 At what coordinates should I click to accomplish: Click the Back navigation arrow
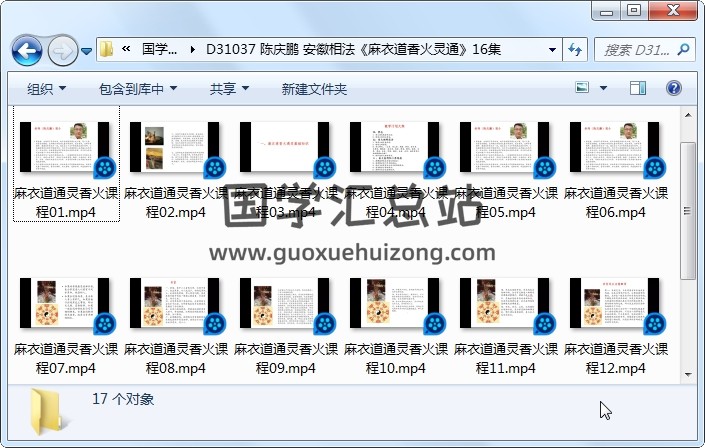pyautogui.click(x=26, y=49)
